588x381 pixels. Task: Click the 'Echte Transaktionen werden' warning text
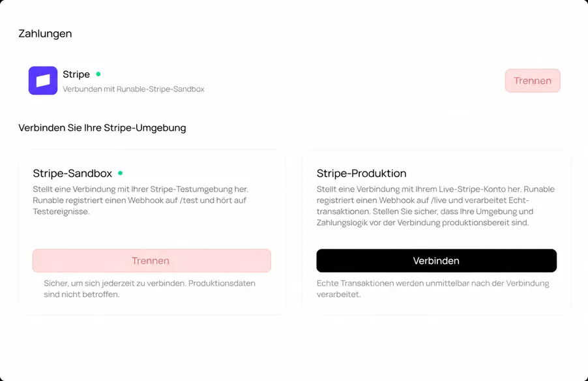tap(433, 288)
